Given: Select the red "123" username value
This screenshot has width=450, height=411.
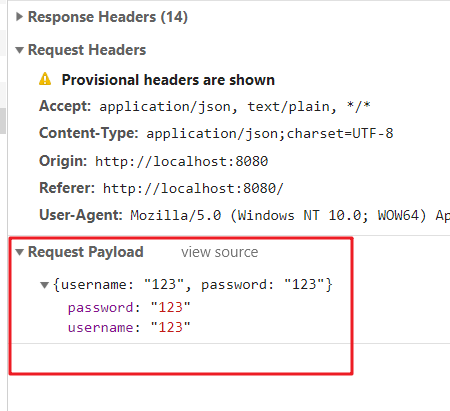Looking at the screenshot, I should [170, 327].
